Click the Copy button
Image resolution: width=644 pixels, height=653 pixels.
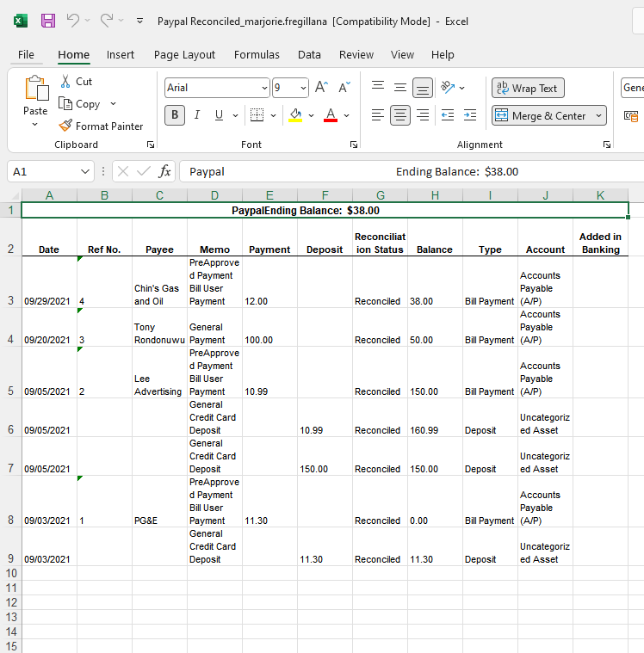pyautogui.click(x=79, y=104)
